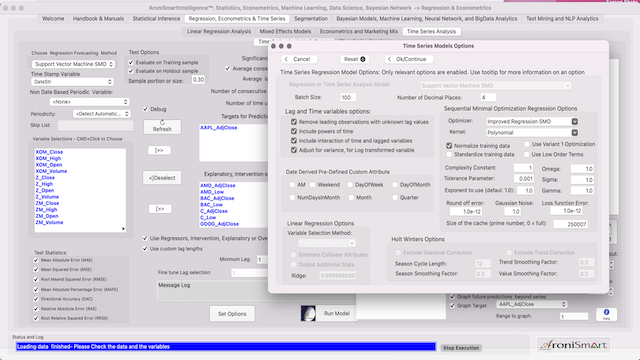
Task: Toggle Mean Absolute Error (MAE) statistic
Action: coord(36,260)
